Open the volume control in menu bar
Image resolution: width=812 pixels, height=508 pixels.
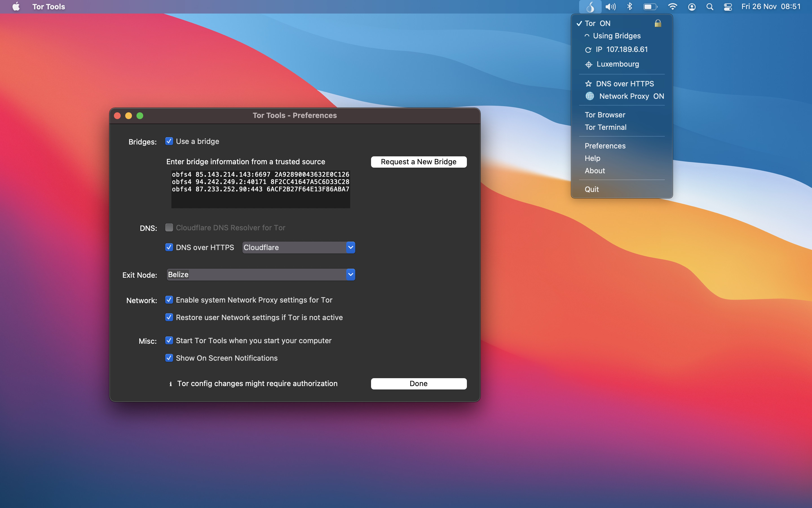coord(611,7)
